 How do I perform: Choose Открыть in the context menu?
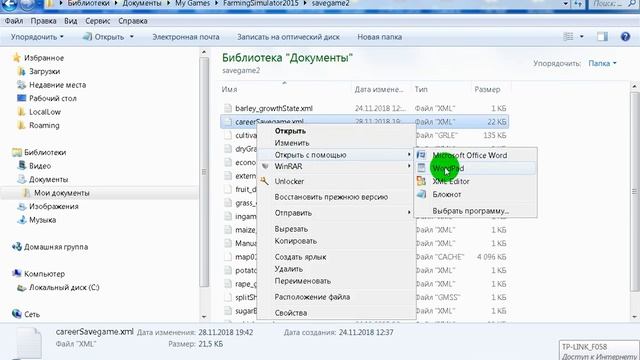[x=290, y=131]
